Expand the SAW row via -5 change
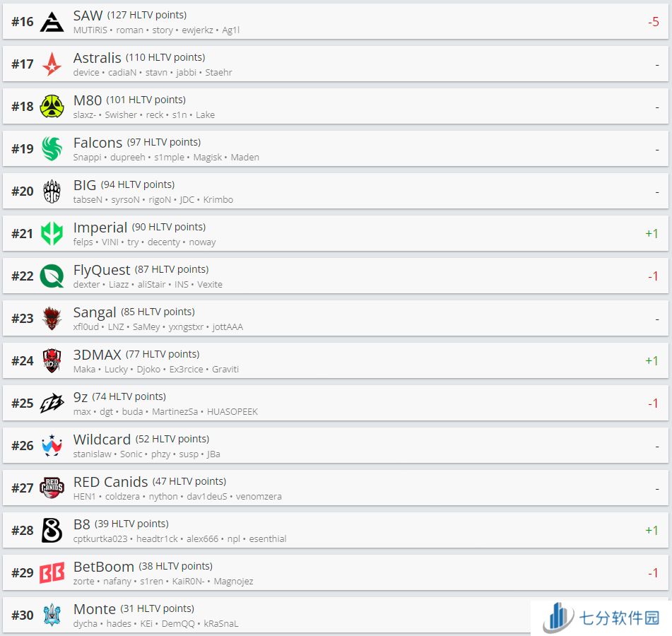This screenshot has height=636, width=672. (653, 21)
